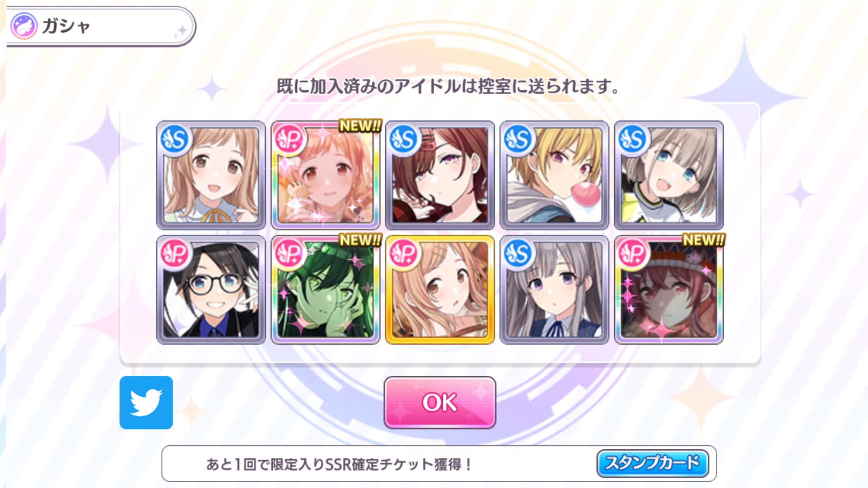Select the green-haired NEW idol card
The height and width of the screenshot is (488, 868).
pos(325,290)
